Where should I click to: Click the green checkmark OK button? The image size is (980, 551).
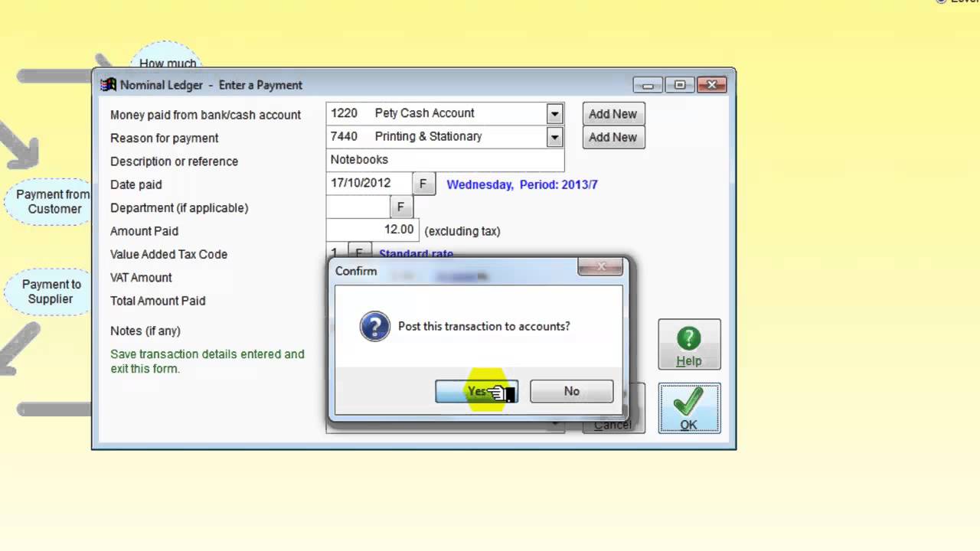pyautogui.click(x=689, y=408)
